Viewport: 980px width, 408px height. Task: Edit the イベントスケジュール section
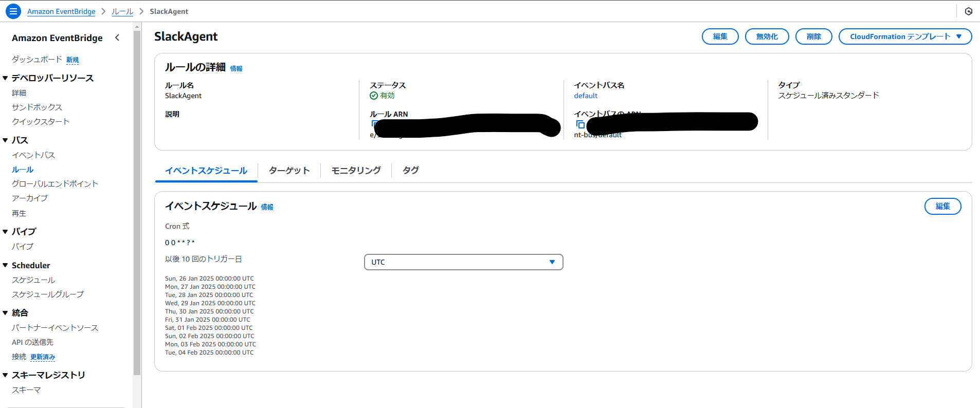click(x=942, y=206)
